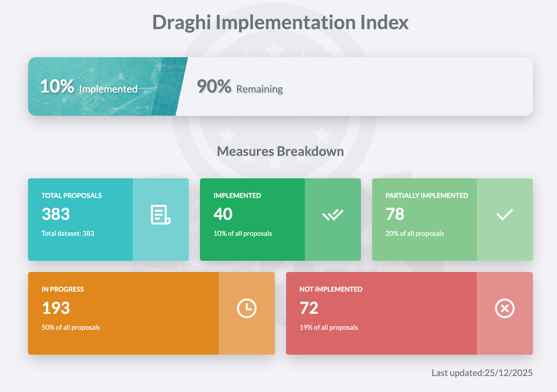The image size is (557, 392).
Task: Click the Measures Breakdown heading
Action: 280,151
